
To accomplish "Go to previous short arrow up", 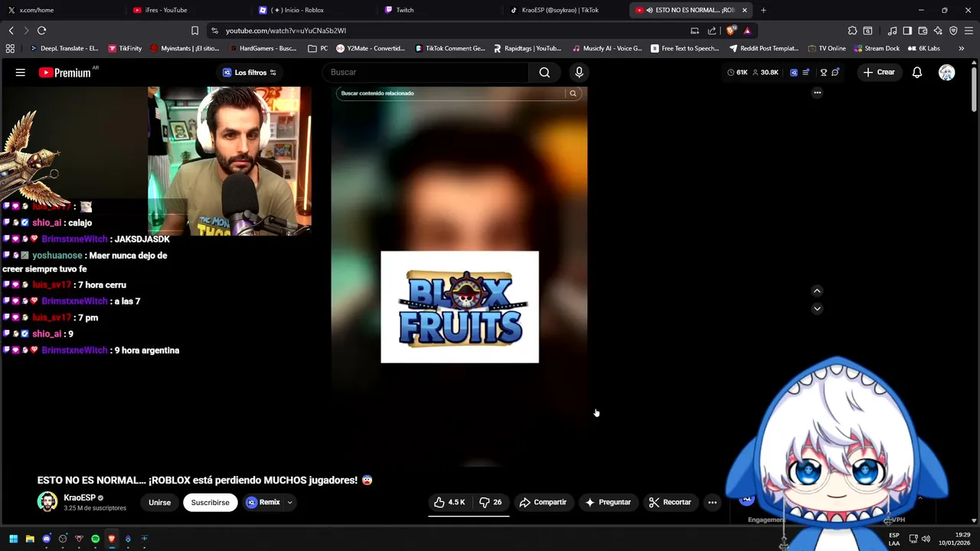I will (817, 291).
